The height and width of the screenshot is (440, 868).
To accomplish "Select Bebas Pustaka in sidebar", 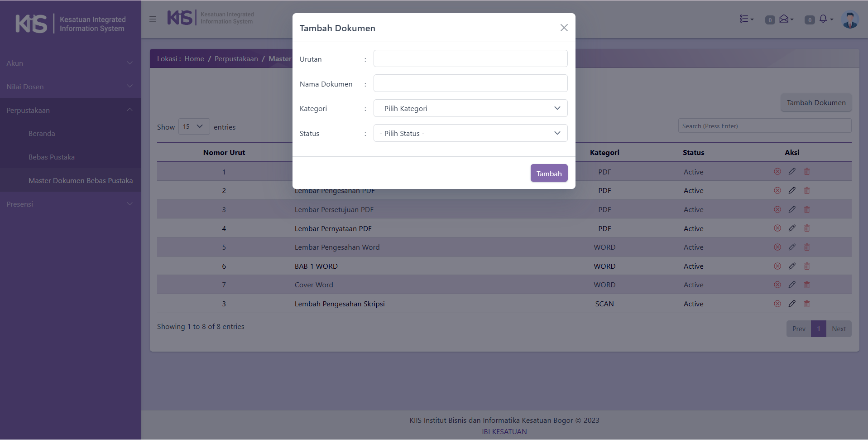I will pyautogui.click(x=52, y=157).
